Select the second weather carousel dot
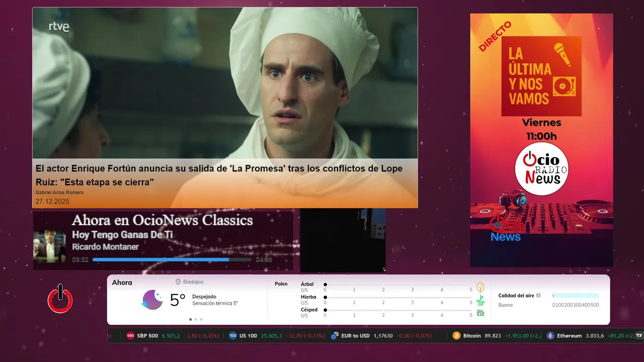644x362 pixels. point(196,319)
